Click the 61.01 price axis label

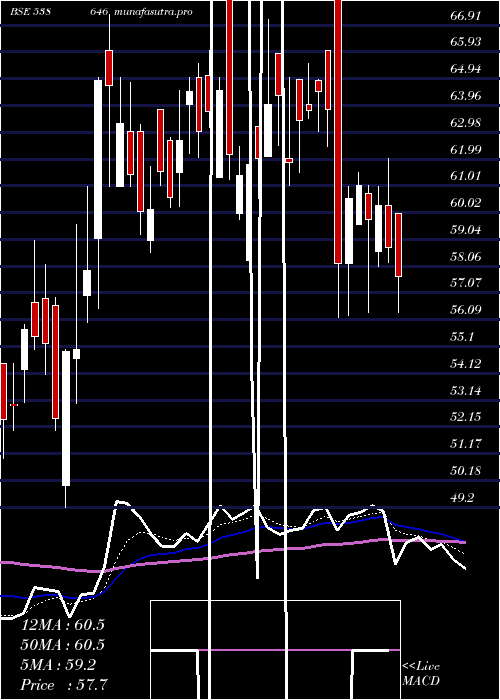tap(466, 176)
